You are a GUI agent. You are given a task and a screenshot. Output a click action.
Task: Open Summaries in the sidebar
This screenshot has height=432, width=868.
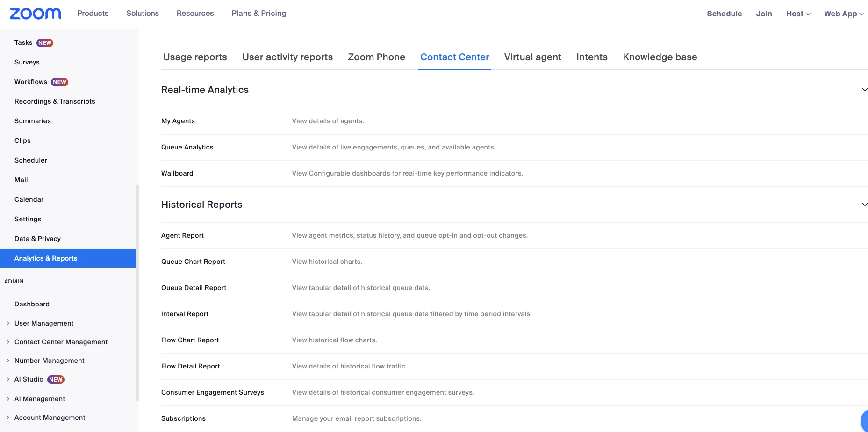(33, 121)
